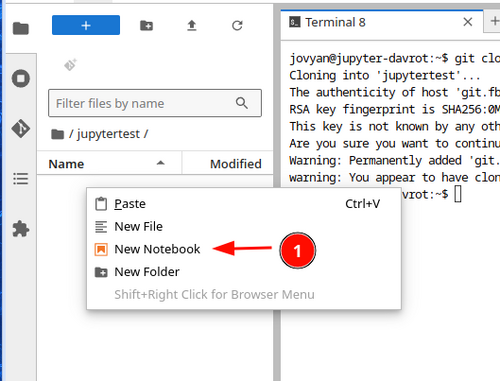This screenshot has width=500, height=381.
Task: Close the Terminal 8 tab
Action: point(468,22)
